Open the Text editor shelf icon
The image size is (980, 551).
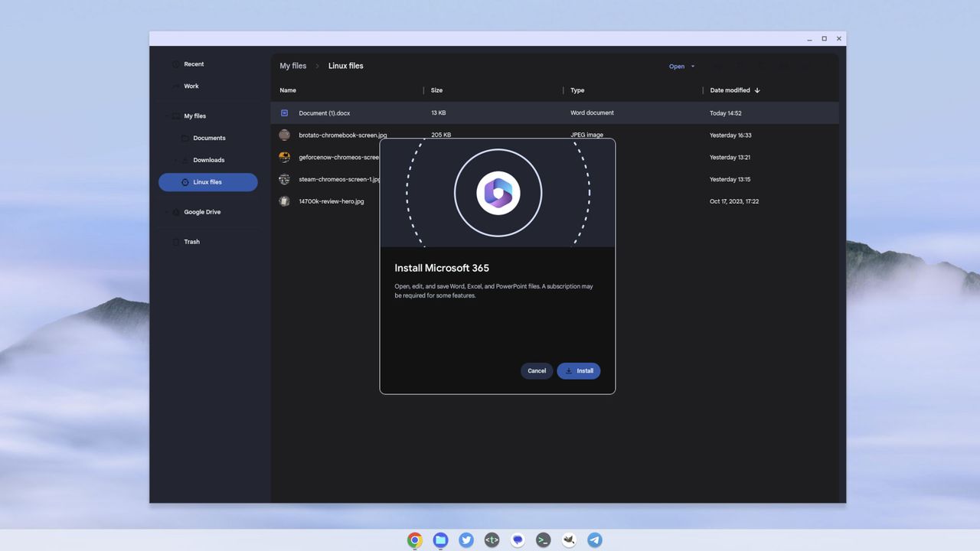click(x=492, y=540)
